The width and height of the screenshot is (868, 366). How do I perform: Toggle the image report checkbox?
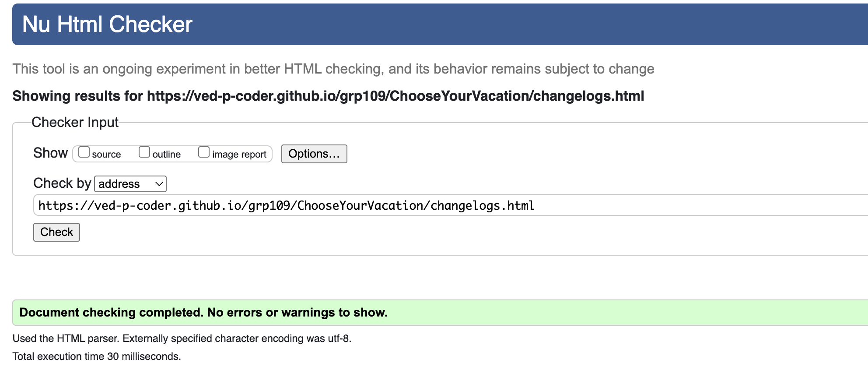tap(204, 152)
